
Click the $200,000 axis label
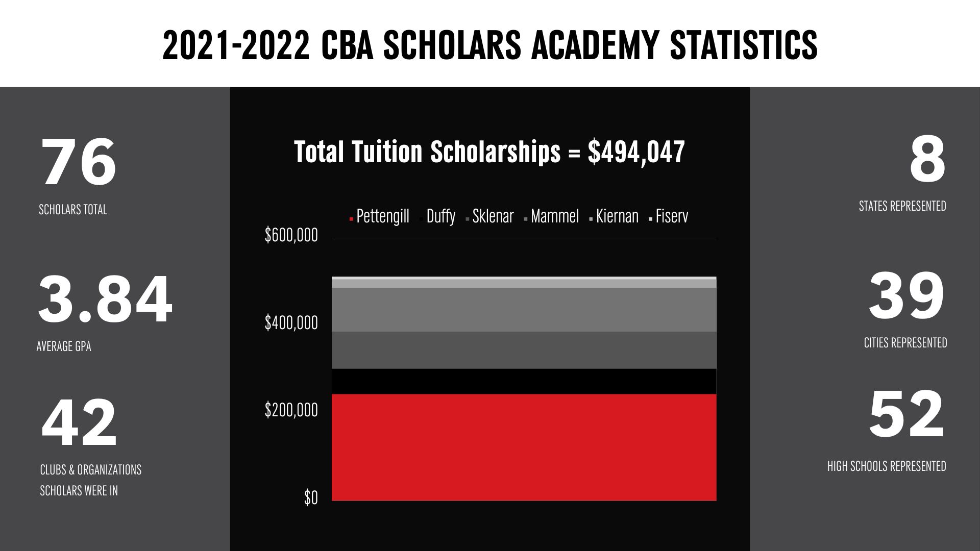tap(291, 410)
